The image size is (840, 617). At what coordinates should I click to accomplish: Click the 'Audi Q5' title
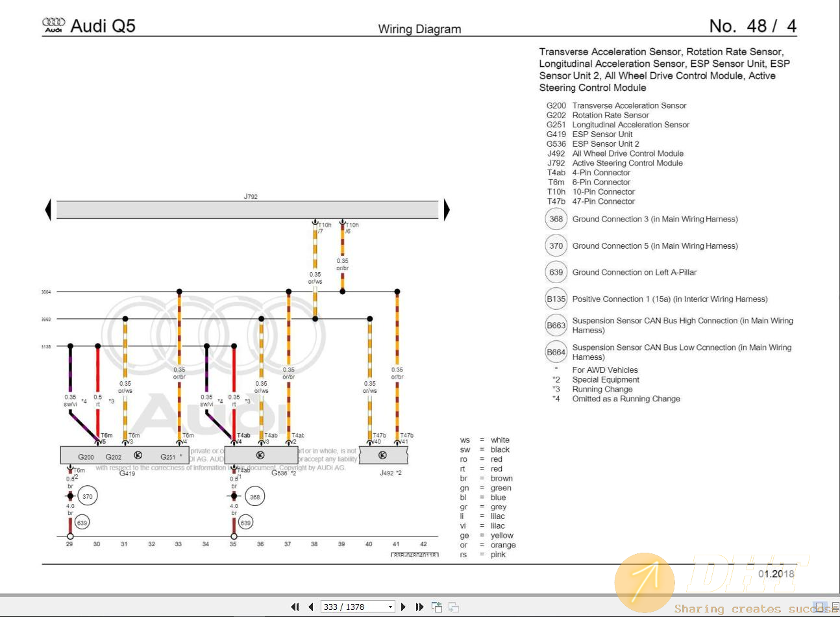point(103,26)
